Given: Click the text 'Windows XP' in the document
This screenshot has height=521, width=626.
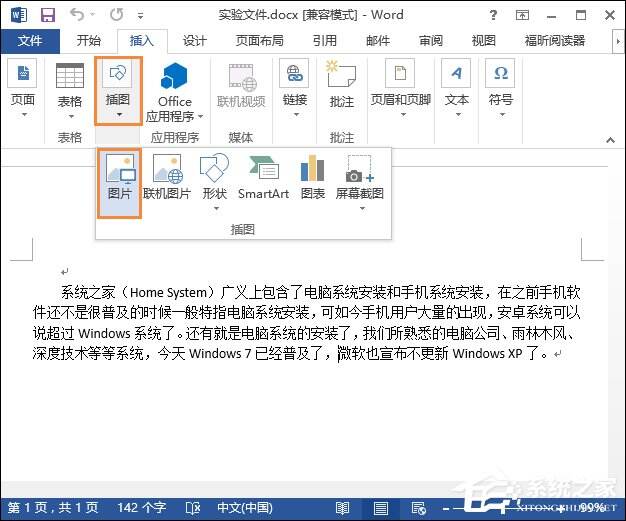Looking at the screenshot, I should click(487, 353).
